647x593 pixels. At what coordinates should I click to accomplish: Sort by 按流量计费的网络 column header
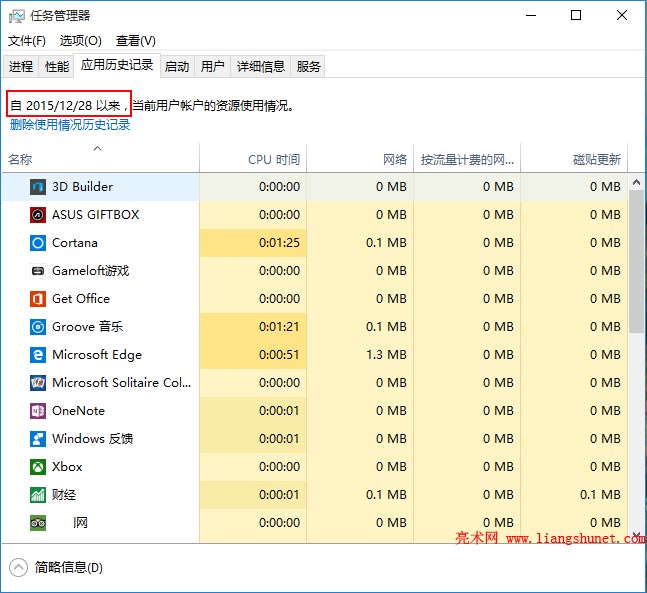(x=467, y=158)
